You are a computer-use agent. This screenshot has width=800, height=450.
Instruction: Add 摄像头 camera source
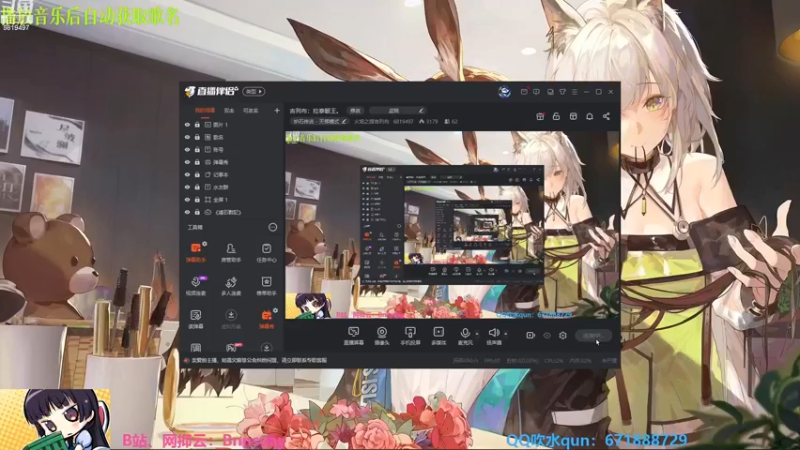point(382,336)
